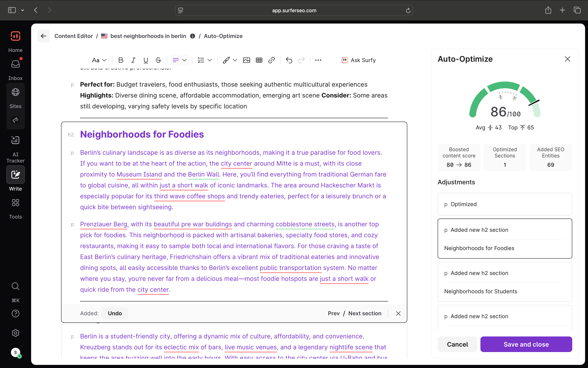This screenshot has width=588, height=368.
Task: Click the insert link icon
Action: (271, 60)
